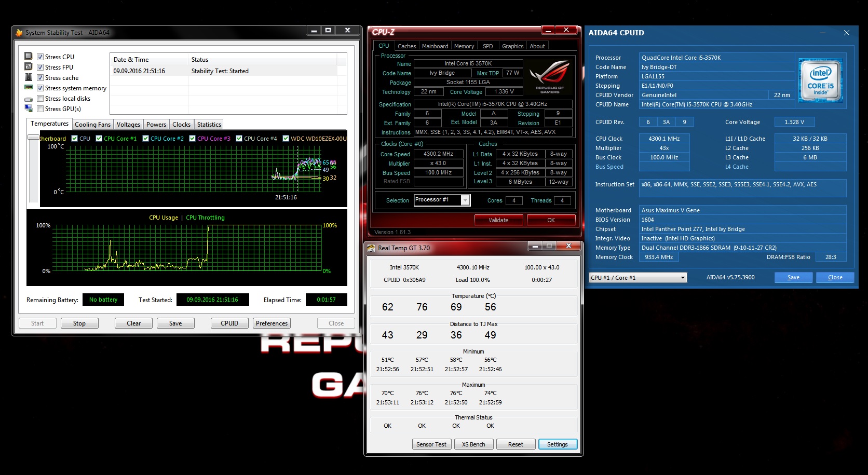Viewport: 868px width, 475px height.
Task: Click the icon beside Stress FPU
Action: (x=29, y=66)
